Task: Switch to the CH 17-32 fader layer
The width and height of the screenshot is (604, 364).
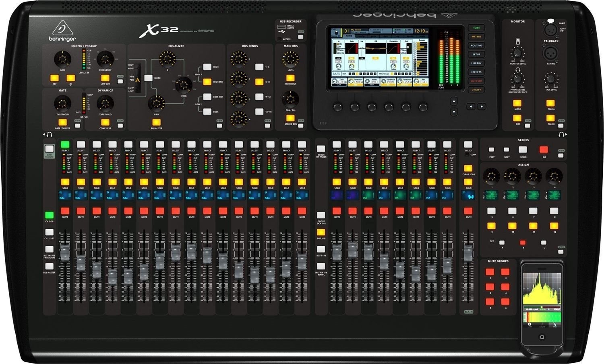Action: (x=49, y=232)
